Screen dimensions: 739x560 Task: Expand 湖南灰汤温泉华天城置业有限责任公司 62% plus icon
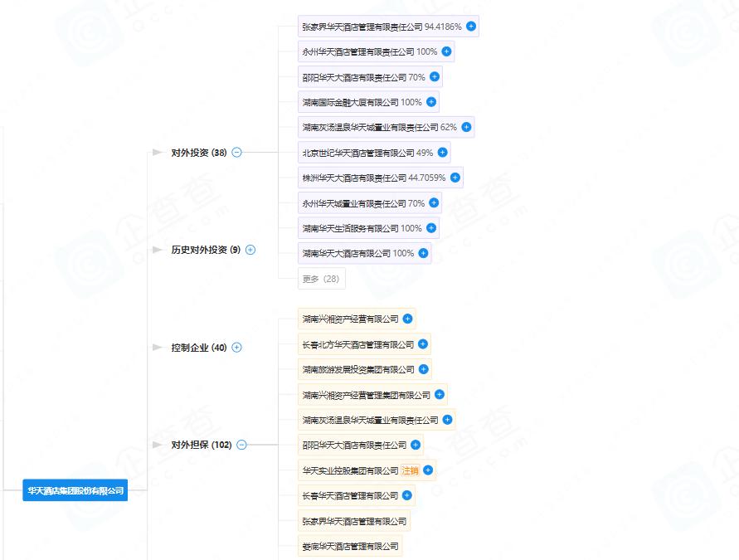click(x=466, y=127)
